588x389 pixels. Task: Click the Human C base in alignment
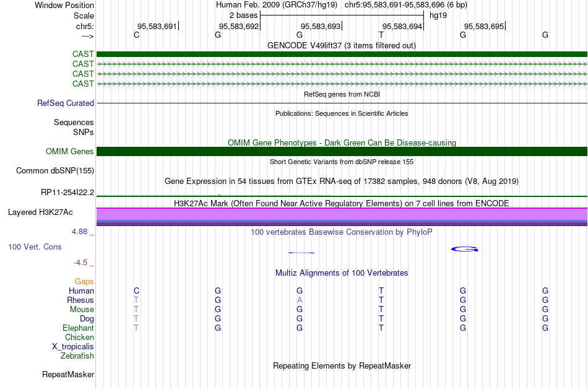point(137,291)
